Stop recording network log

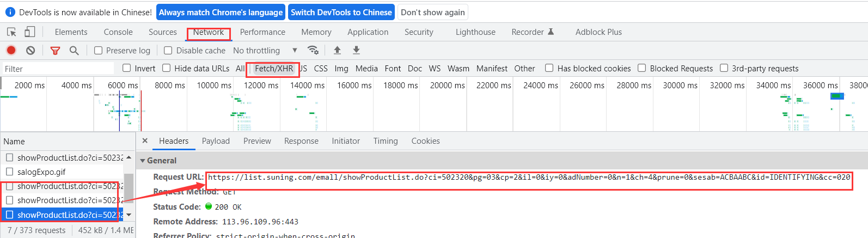[11, 50]
